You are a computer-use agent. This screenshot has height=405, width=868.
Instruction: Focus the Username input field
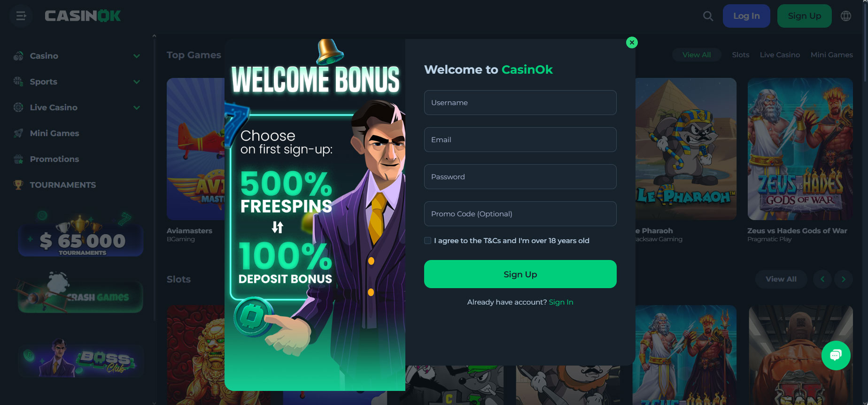coord(520,102)
